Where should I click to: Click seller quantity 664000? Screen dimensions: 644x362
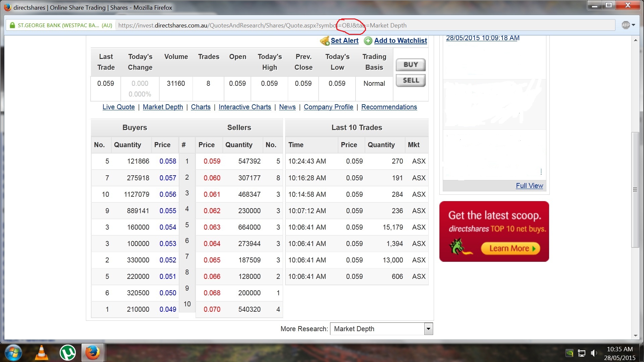[x=249, y=227]
